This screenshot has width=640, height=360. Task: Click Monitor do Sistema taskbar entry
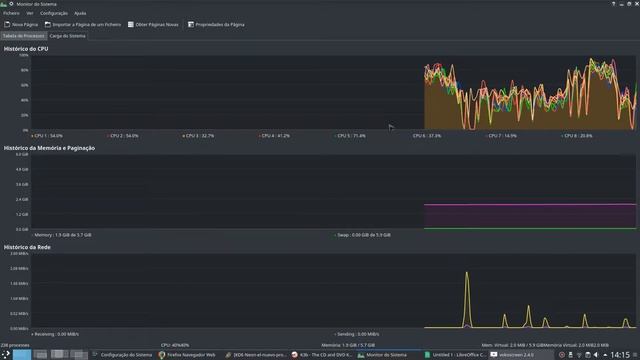tap(388, 355)
